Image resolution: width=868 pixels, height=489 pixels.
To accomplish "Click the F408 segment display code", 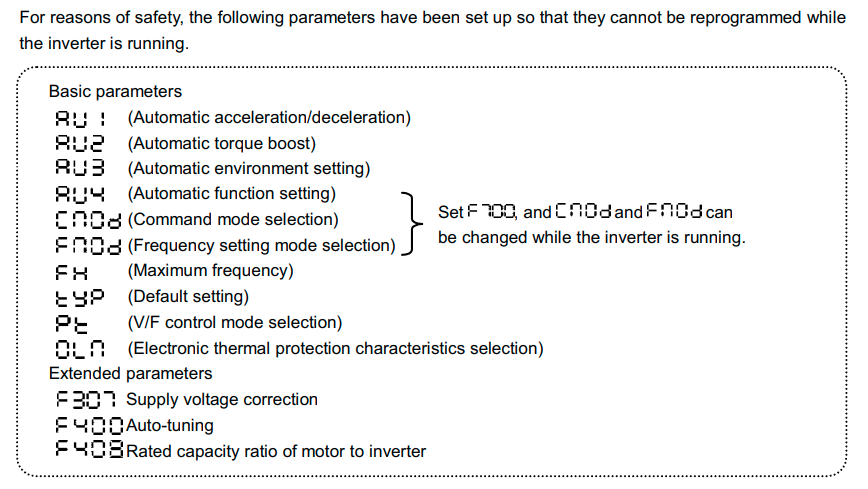I will (x=90, y=451).
